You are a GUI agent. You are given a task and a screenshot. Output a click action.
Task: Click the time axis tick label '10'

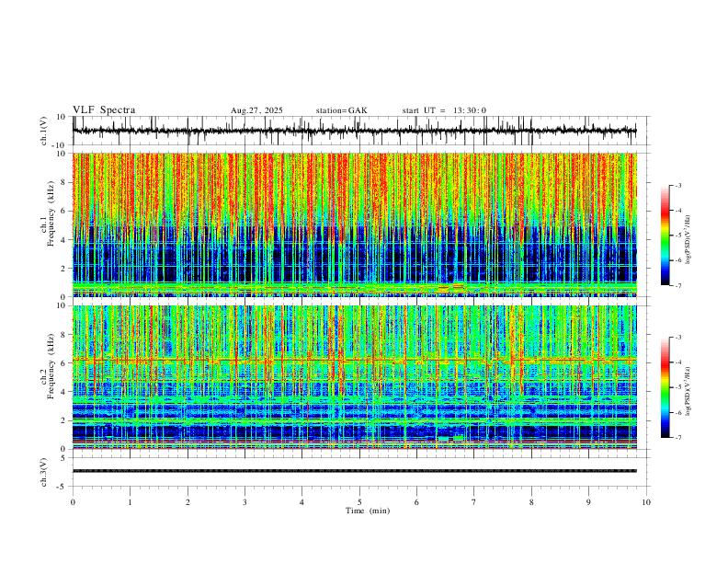tap(646, 502)
